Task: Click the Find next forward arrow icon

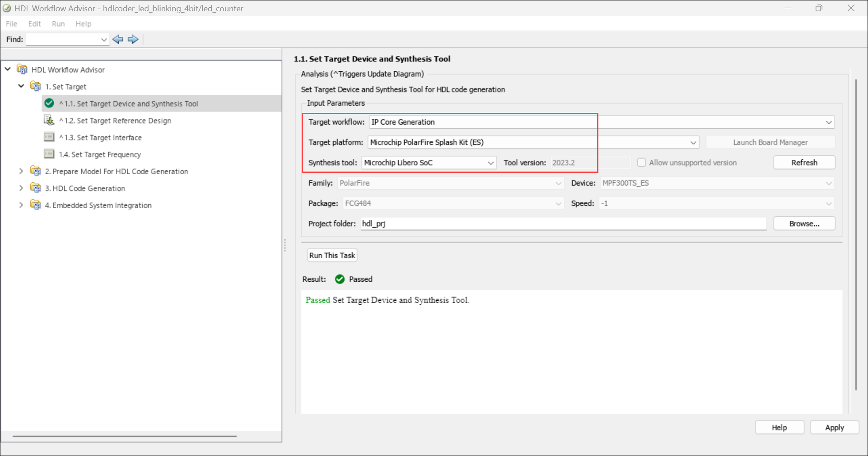Action: coord(133,39)
